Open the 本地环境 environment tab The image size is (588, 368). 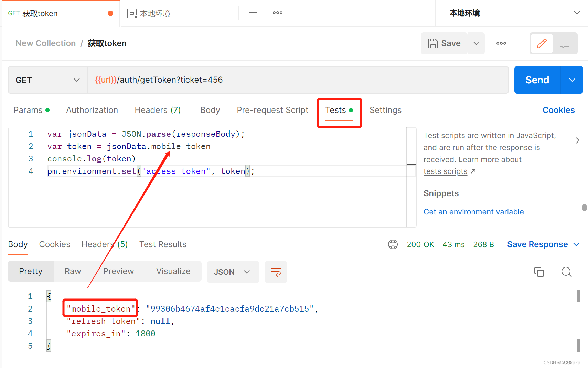click(149, 13)
